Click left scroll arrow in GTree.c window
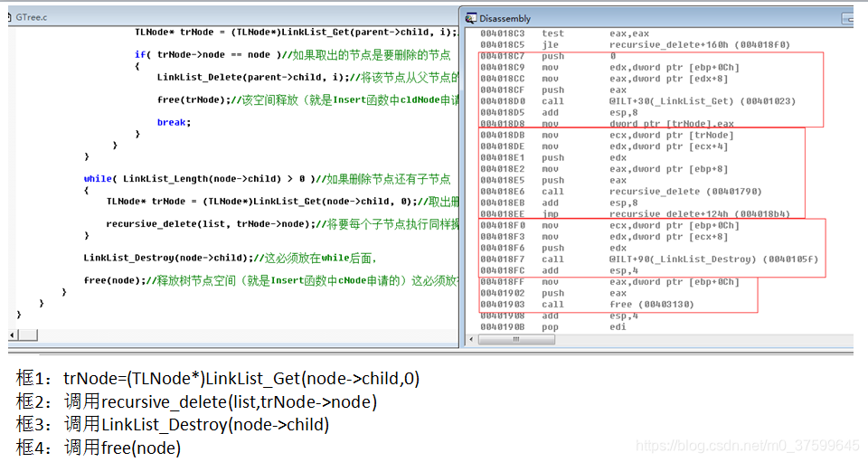Screen dimensions: 868x462 (x=13, y=335)
